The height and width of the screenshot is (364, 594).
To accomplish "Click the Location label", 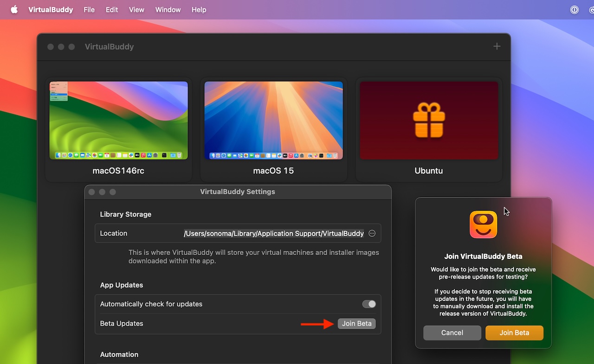I will pos(114,233).
